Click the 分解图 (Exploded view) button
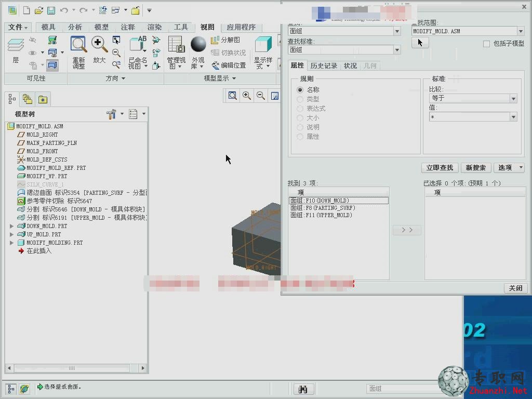 [x=225, y=40]
